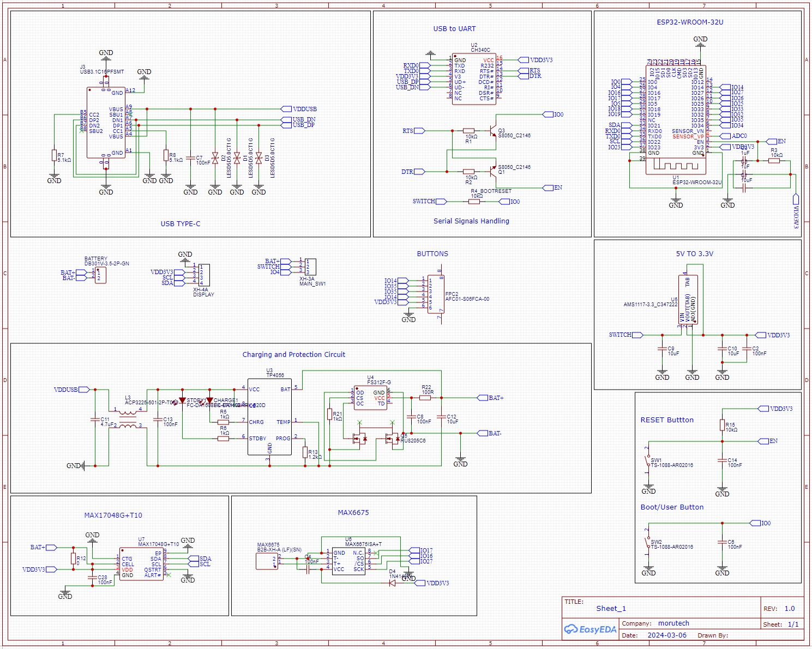Select the R15 10kΩ pull-up resistor
812x649 pixels.
(x=722, y=425)
